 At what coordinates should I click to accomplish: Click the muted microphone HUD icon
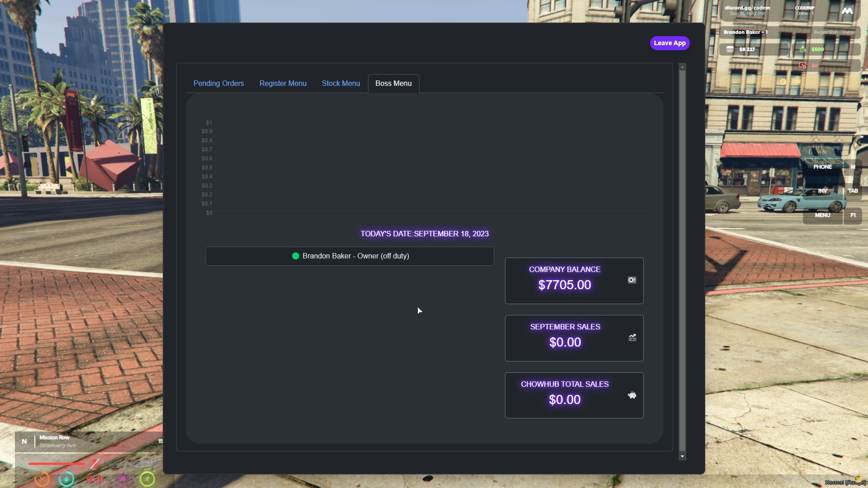(x=94, y=464)
